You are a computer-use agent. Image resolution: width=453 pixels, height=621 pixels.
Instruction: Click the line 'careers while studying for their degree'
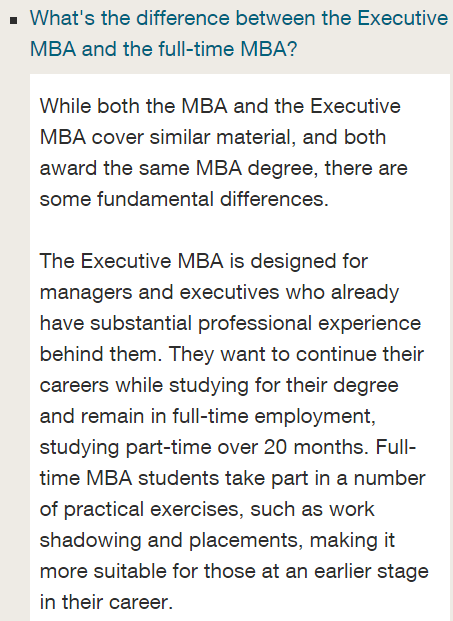219,385
